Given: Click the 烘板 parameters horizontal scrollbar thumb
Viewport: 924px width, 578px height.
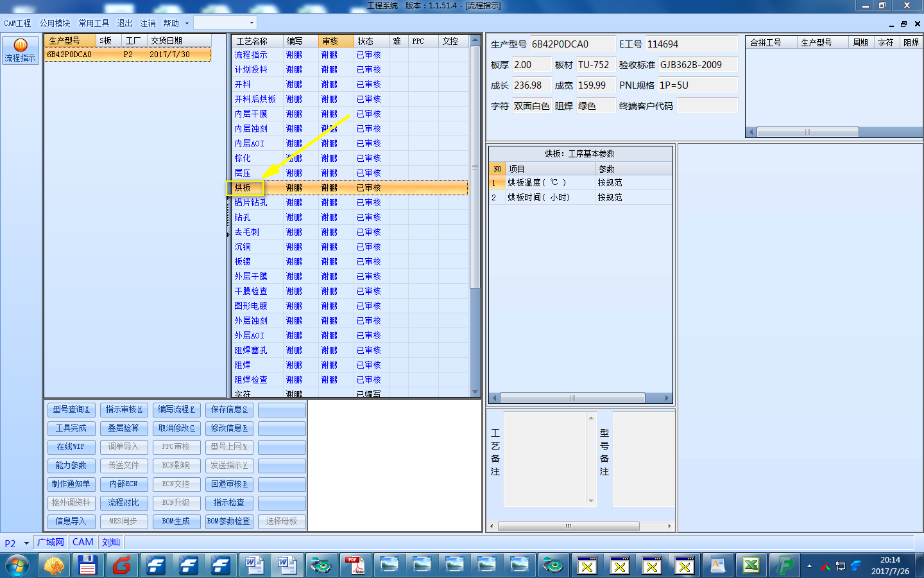Looking at the screenshot, I should (572, 398).
